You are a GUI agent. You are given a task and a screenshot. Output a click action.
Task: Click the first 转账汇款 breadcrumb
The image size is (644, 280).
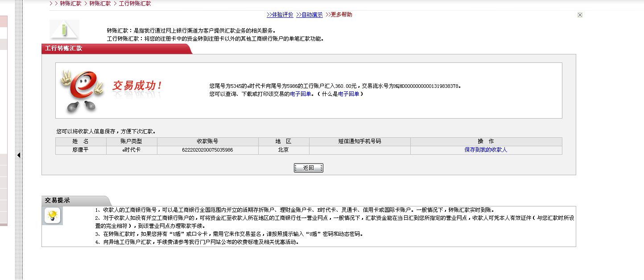pos(70,4)
